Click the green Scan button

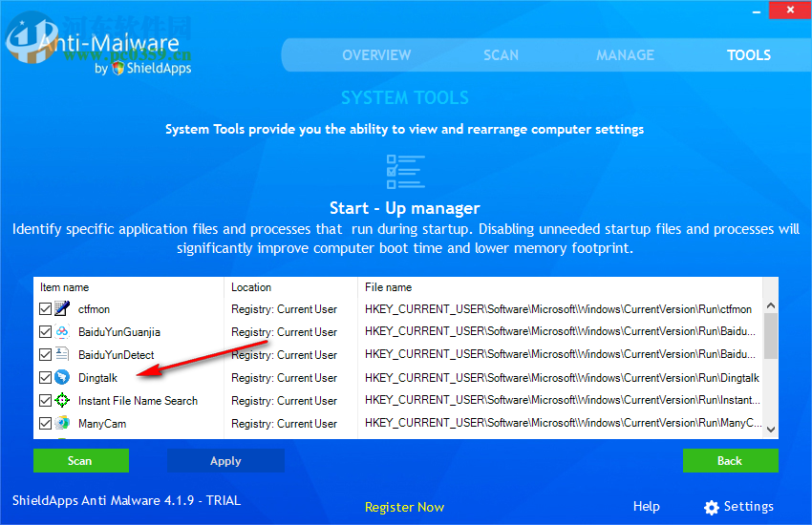(81, 460)
